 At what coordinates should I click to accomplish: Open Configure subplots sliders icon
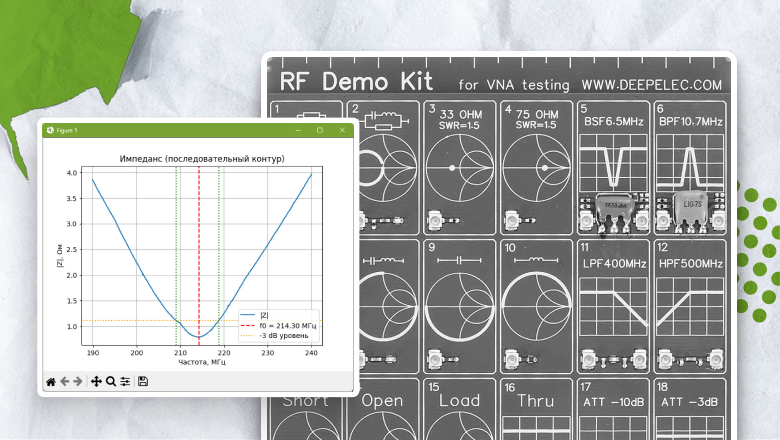[x=125, y=381]
